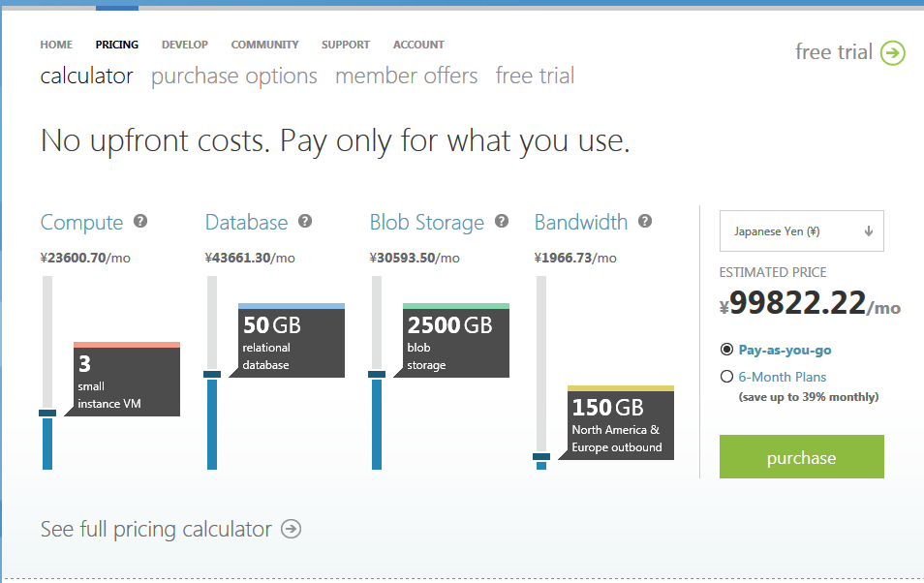The height and width of the screenshot is (583, 924).
Task: Click the Bandwidth slider handle
Action: pos(541,456)
